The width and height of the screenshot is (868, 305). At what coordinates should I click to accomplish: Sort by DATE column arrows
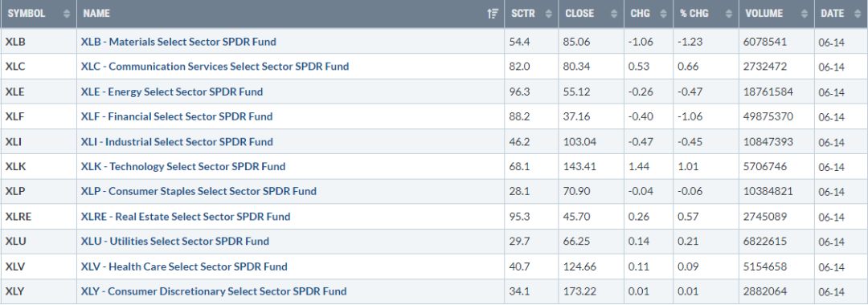click(858, 14)
